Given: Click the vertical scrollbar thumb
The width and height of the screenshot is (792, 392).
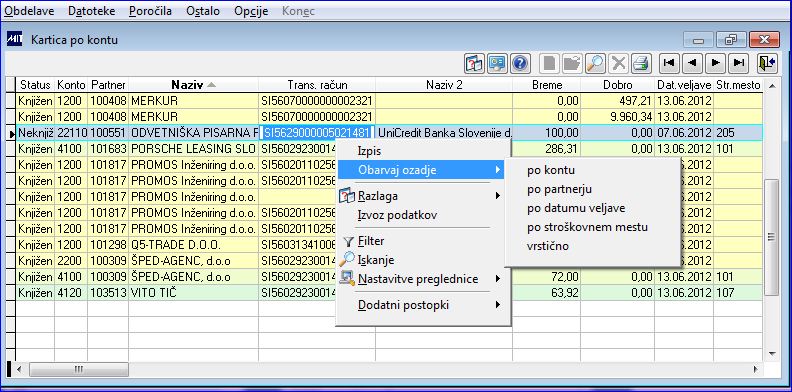Looking at the screenshot, I should [771, 237].
